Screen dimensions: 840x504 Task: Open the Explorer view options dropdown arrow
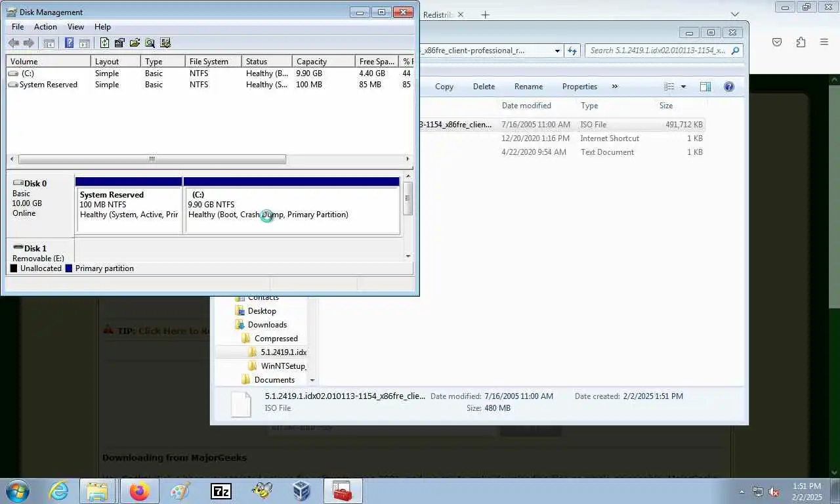pos(683,87)
